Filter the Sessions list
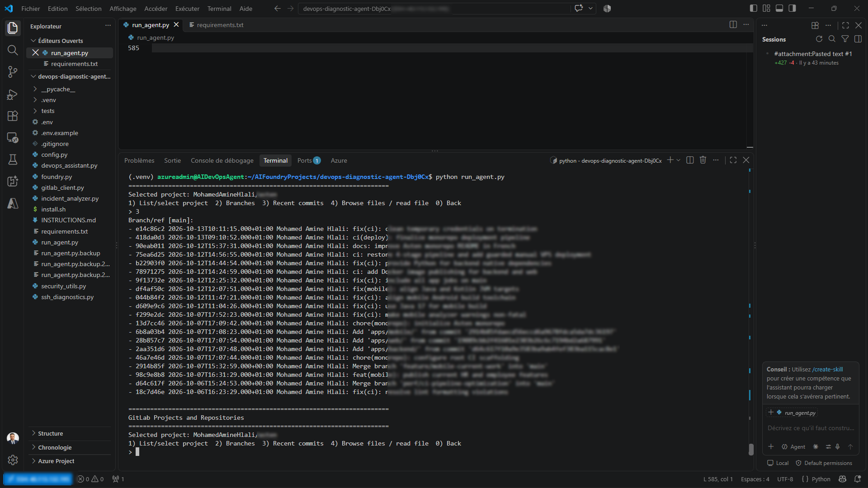This screenshot has height=488, width=868. [845, 39]
